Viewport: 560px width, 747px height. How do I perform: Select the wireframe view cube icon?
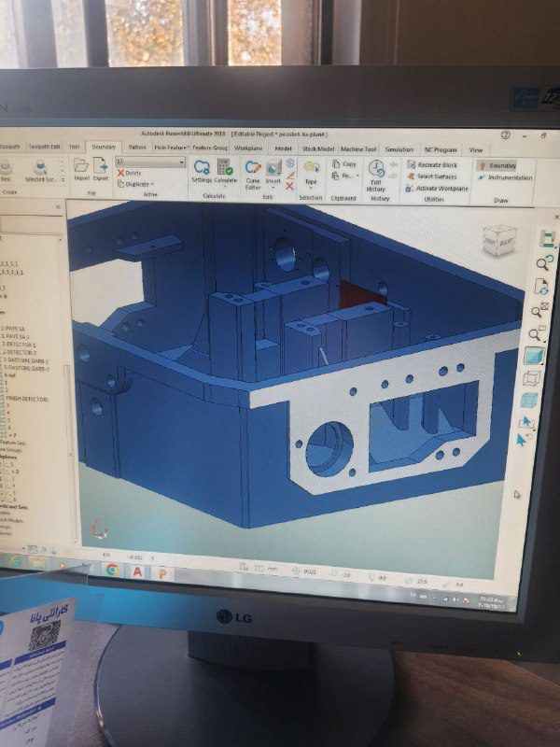pos(531,378)
